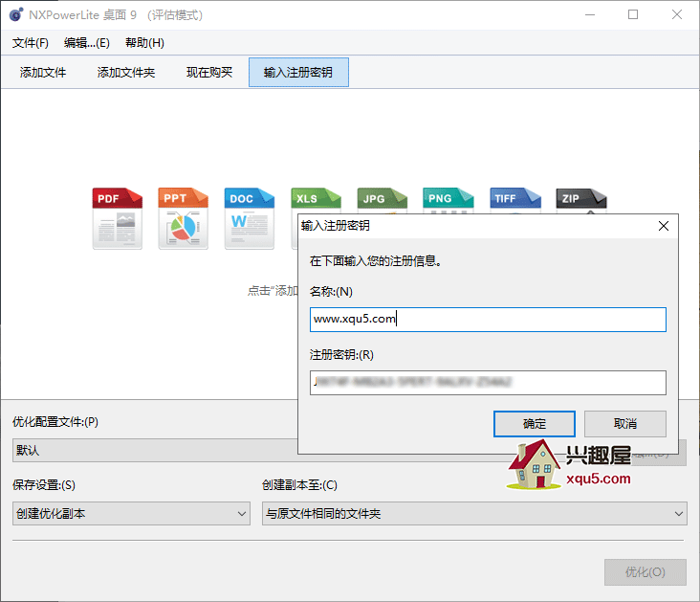700x602 pixels.
Task: Cancel the dialog with 取消 button
Action: (625, 424)
